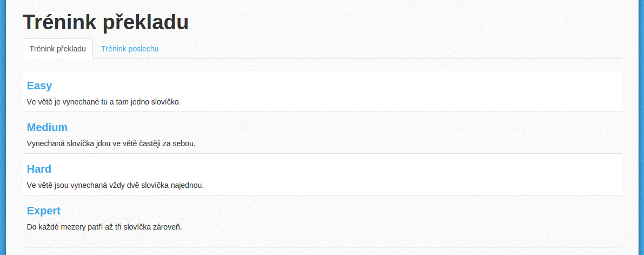This screenshot has height=255, width=644.
Task: Click the Hard description about dvě slovíčka
Action: coord(115,185)
